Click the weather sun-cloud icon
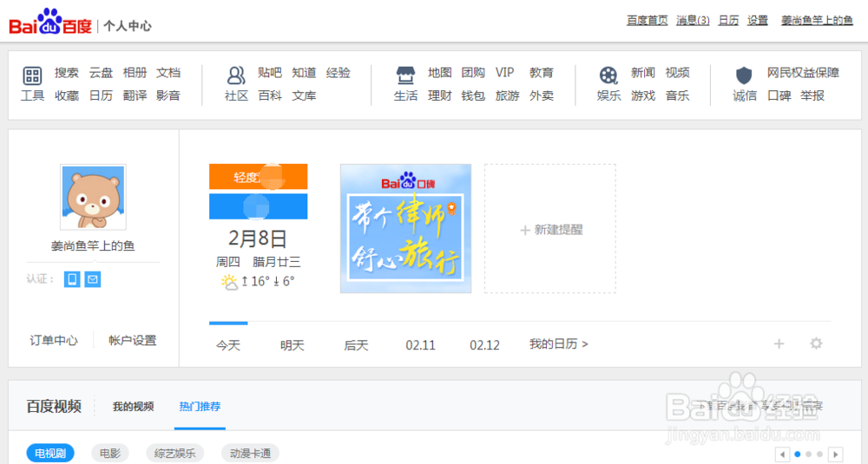 pos(229,282)
